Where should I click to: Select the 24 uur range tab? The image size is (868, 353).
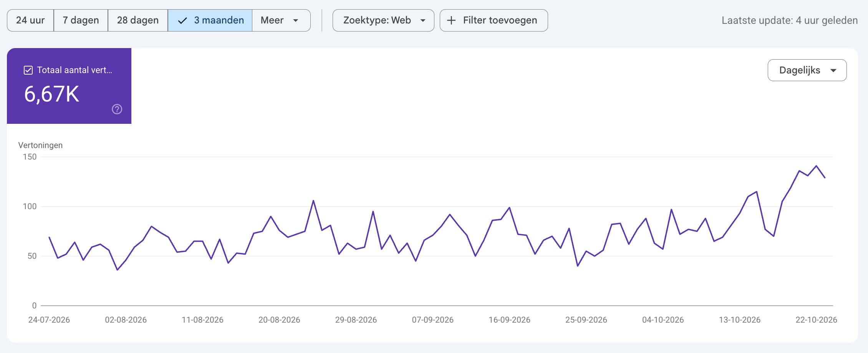point(30,20)
